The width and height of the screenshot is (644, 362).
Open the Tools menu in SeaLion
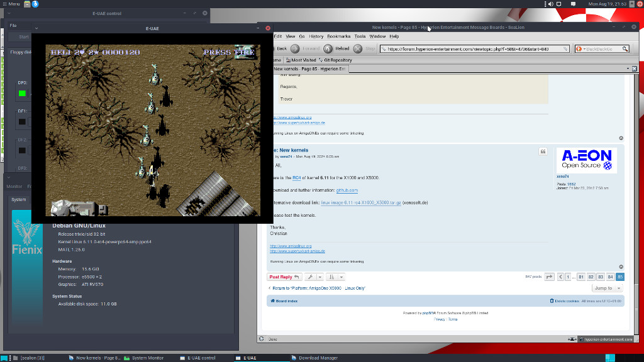[360, 36]
